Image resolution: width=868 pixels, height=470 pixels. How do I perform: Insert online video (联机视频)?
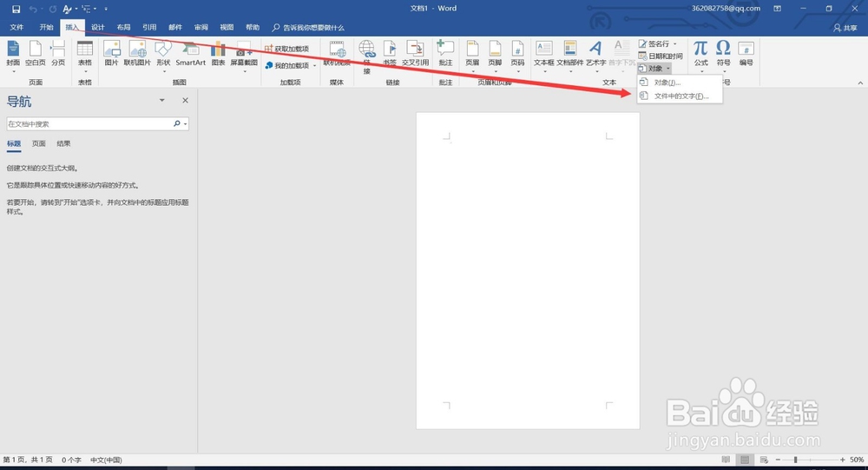click(x=337, y=55)
